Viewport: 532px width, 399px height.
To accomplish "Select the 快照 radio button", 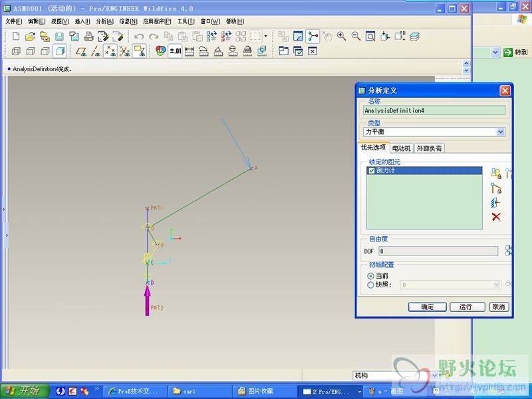I will point(371,285).
